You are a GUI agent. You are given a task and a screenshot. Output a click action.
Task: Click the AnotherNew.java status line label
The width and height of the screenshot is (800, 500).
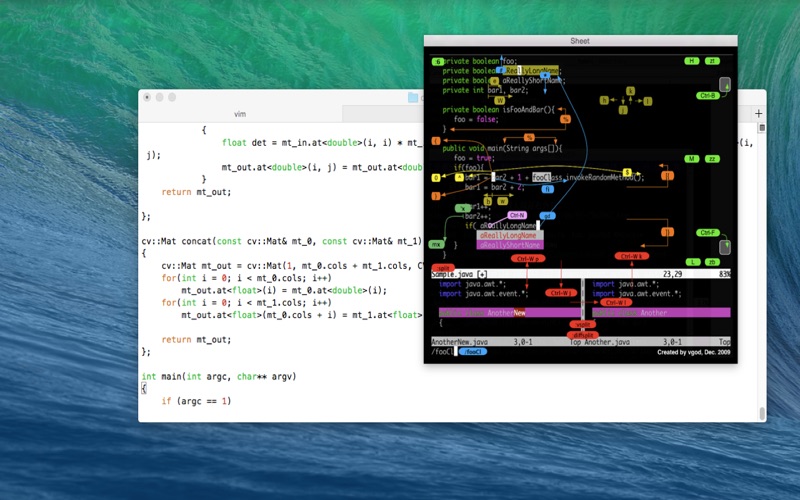(460, 342)
